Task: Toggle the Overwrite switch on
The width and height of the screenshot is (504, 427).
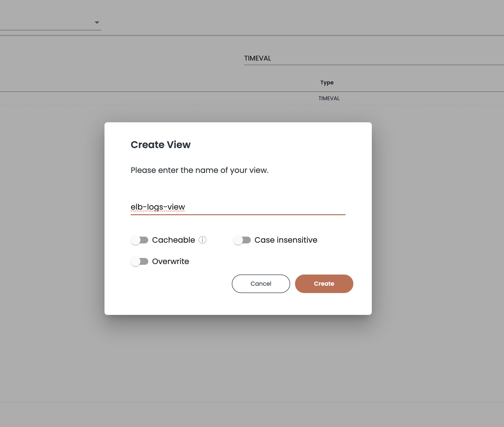Action: point(139,261)
